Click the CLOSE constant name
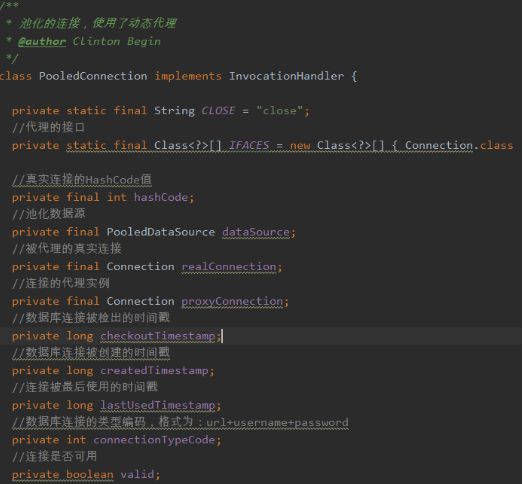 (218, 111)
